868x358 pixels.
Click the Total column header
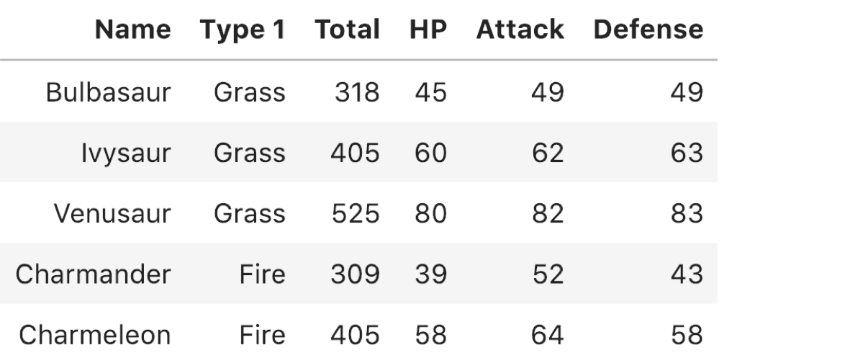[x=347, y=30]
